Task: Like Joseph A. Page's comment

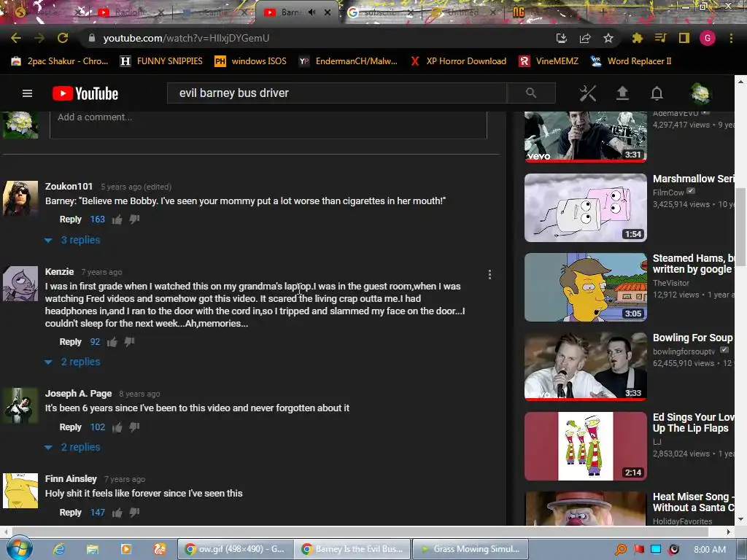Action: [x=117, y=427]
